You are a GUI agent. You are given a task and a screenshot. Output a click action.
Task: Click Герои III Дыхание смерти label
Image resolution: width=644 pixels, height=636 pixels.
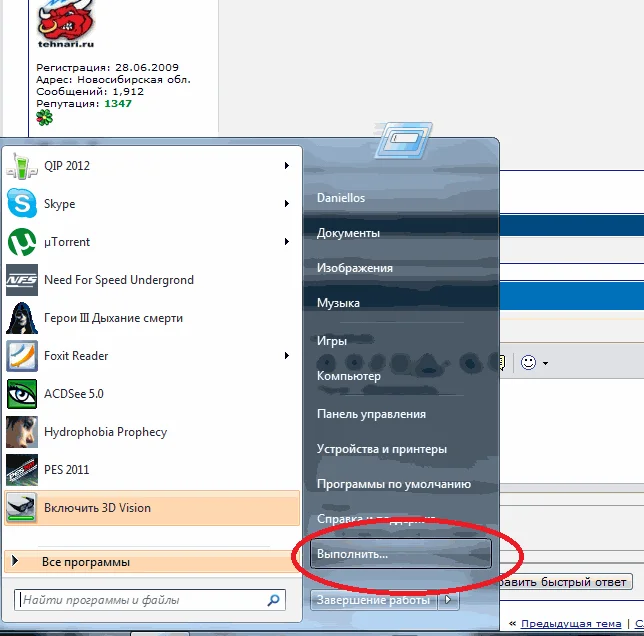(113, 318)
